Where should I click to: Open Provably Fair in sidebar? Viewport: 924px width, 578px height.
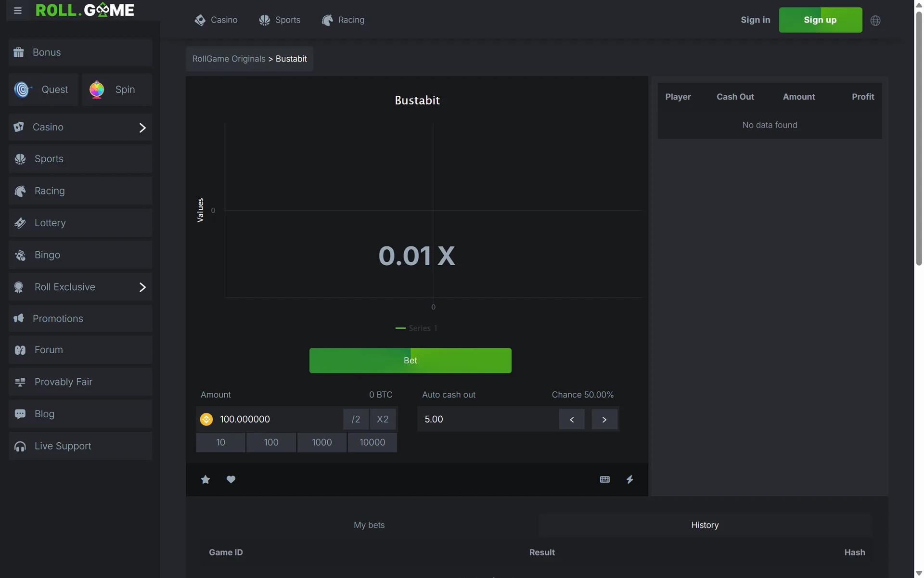(80, 382)
